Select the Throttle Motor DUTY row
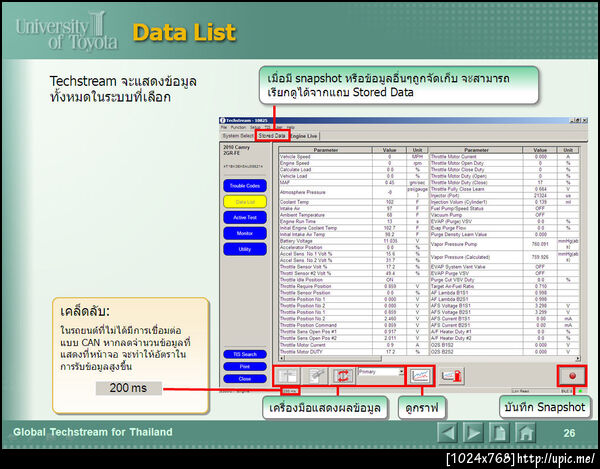This screenshot has height=469, width=600. 353,351
